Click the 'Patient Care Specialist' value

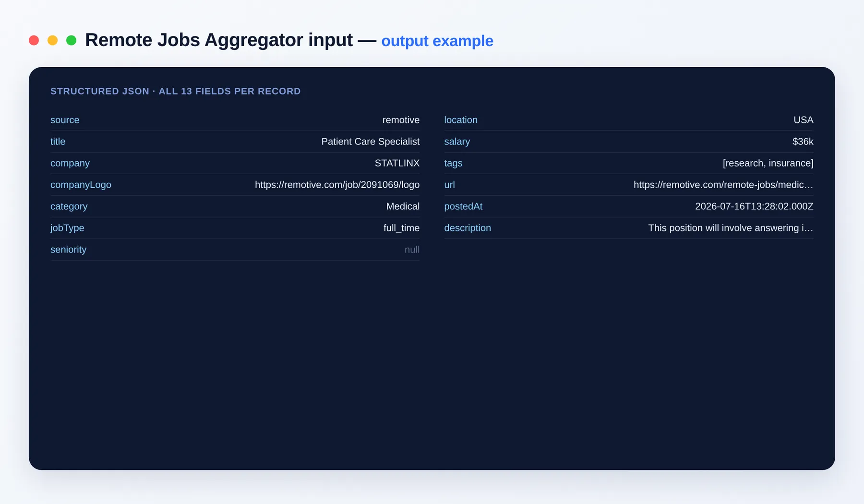pyautogui.click(x=371, y=142)
